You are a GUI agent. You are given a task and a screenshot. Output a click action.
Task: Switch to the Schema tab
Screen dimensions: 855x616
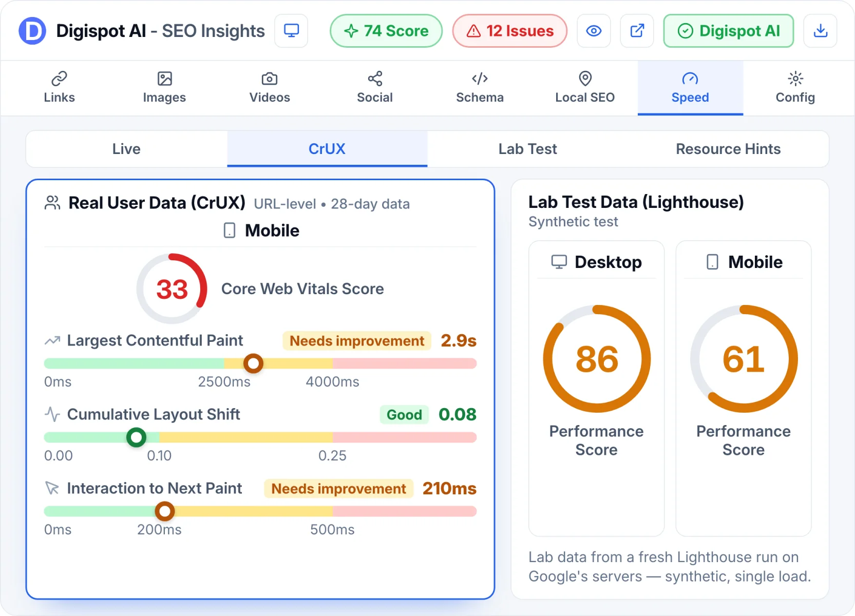(480, 88)
